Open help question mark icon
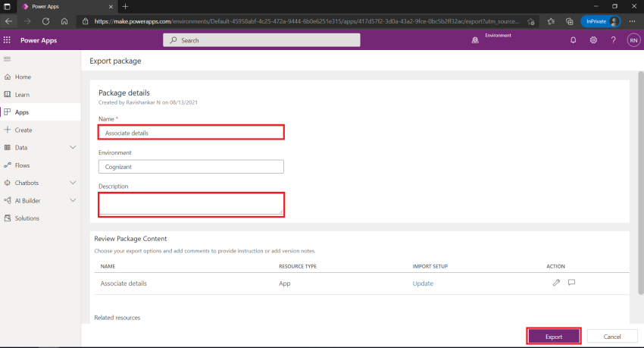Screen dimensions: 644x348 [613, 40]
